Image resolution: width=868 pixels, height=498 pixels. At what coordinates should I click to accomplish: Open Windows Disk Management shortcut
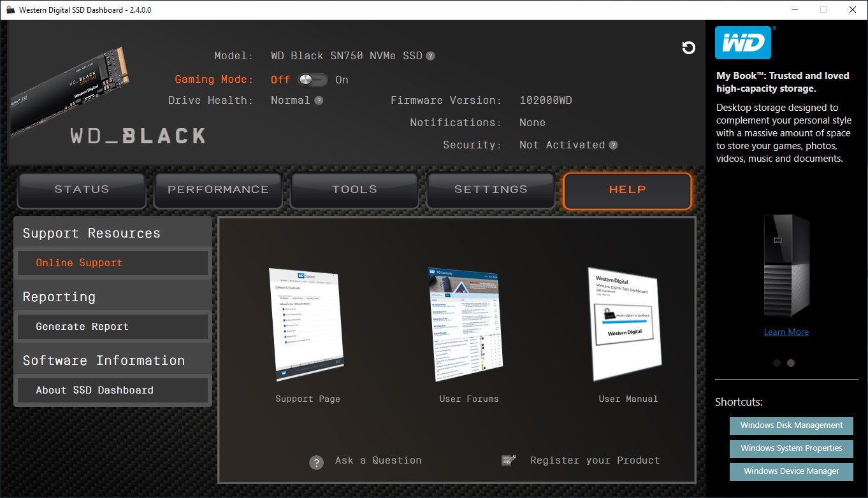coord(791,425)
